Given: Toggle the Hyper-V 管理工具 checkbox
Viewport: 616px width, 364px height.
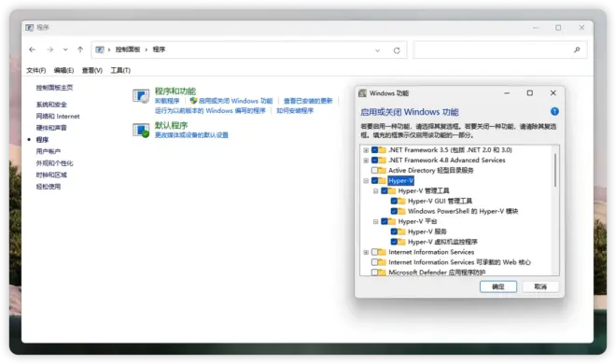Looking at the screenshot, I should pyautogui.click(x=385, y=190).
